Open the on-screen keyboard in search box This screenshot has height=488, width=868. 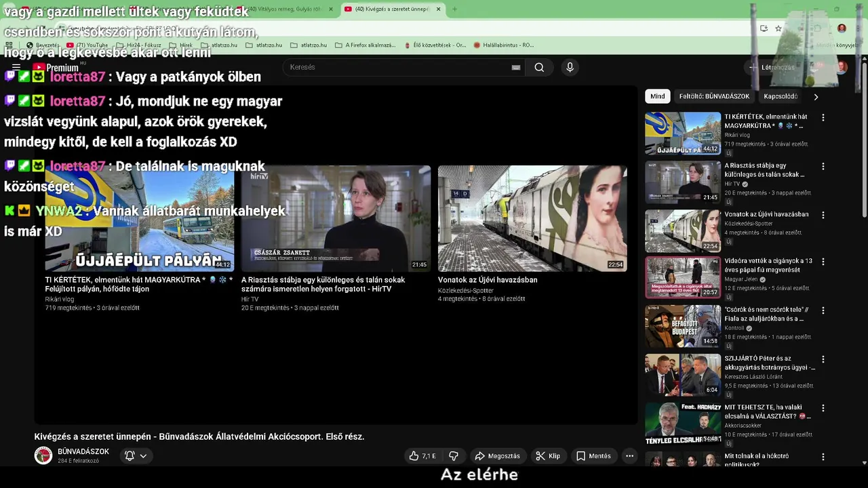516,67
